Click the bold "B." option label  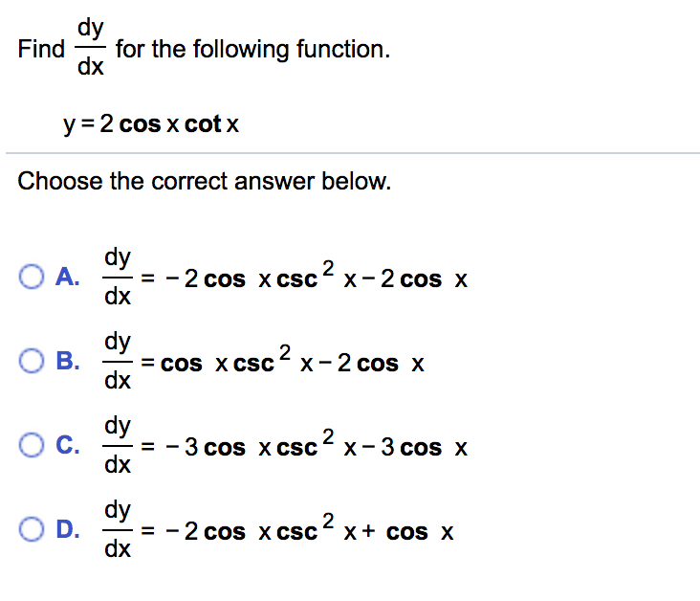(67, 363)
